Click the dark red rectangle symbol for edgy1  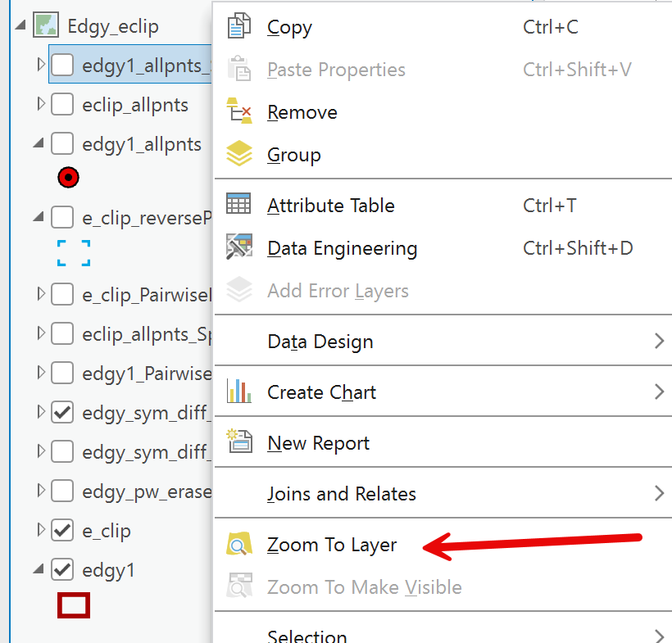pyautogui.click(x=73, y=605)
